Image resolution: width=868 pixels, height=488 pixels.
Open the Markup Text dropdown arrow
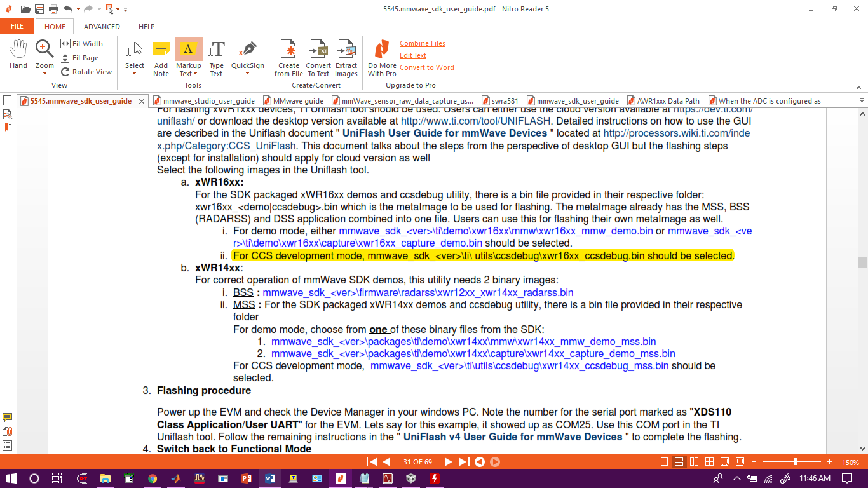pos(196,74)
